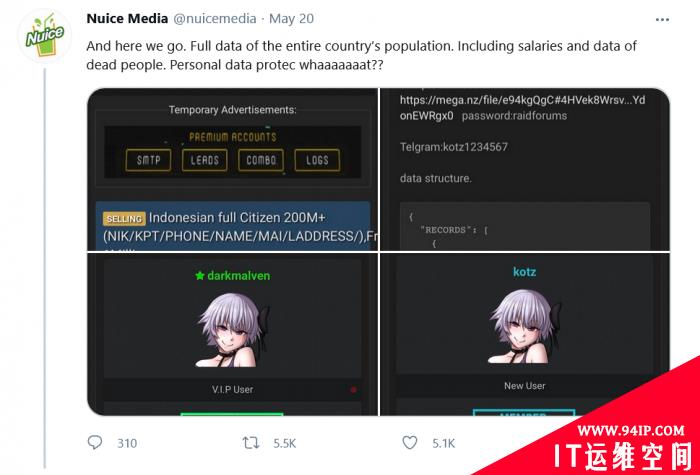Click the SMTP button in advertisement

click(x=148, y=160)
